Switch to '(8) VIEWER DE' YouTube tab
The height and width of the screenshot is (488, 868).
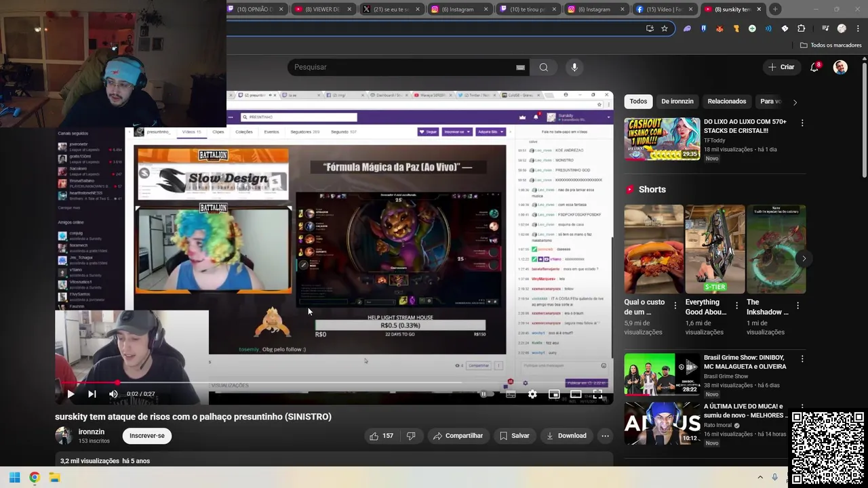click(323, 9)
